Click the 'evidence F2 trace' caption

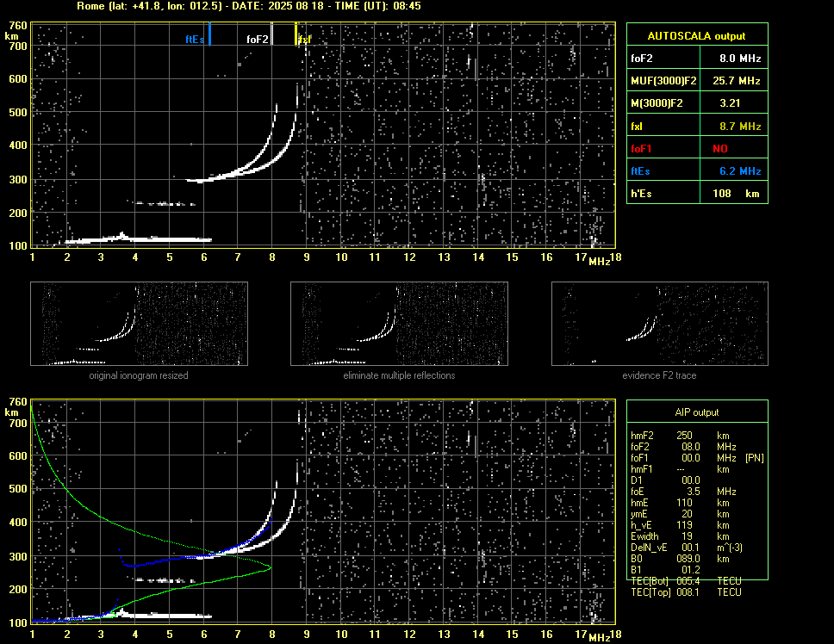point(659,375)
